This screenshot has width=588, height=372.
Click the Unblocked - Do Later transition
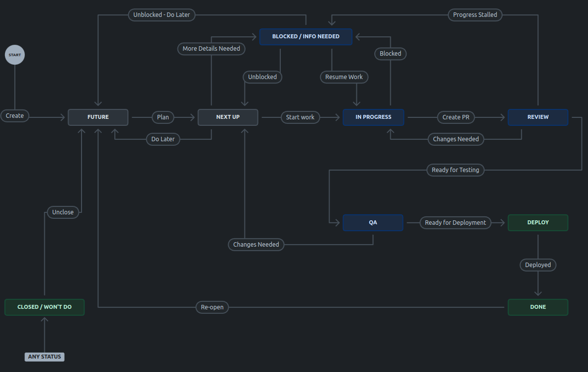[x=162, y=15]
